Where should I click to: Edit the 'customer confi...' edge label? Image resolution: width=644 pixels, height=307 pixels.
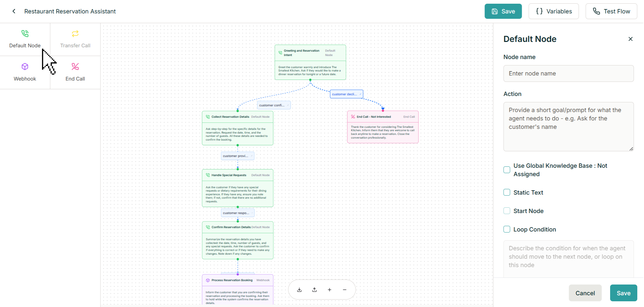pos(274,105)
